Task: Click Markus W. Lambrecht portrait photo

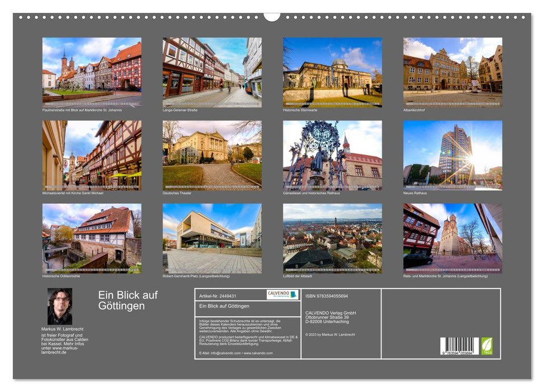Action: [60, 306]
